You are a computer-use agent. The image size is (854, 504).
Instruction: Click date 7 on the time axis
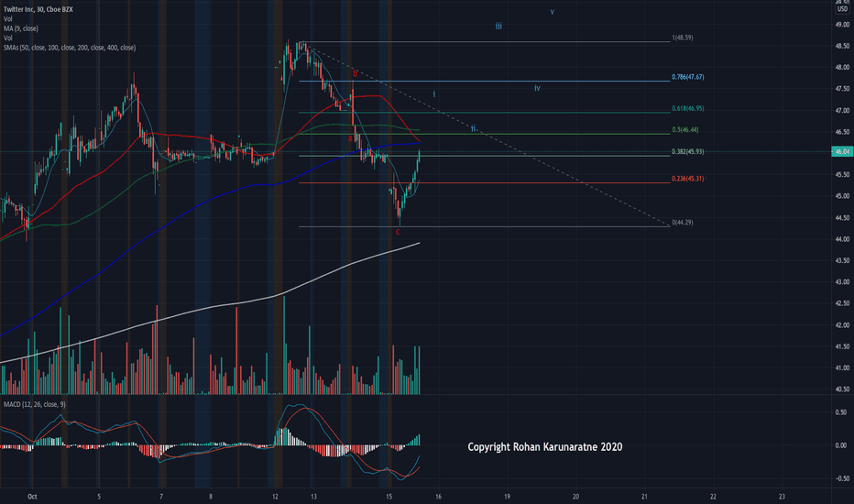(x=161, y=497)
